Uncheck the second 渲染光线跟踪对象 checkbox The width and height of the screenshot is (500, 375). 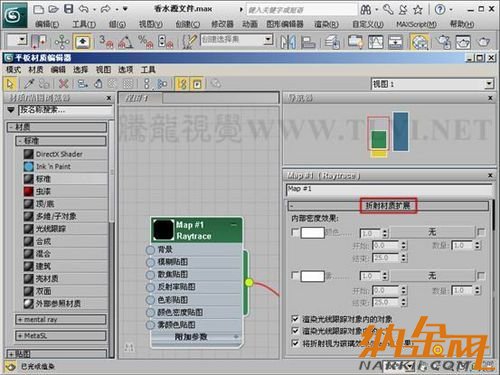point(295,331)
